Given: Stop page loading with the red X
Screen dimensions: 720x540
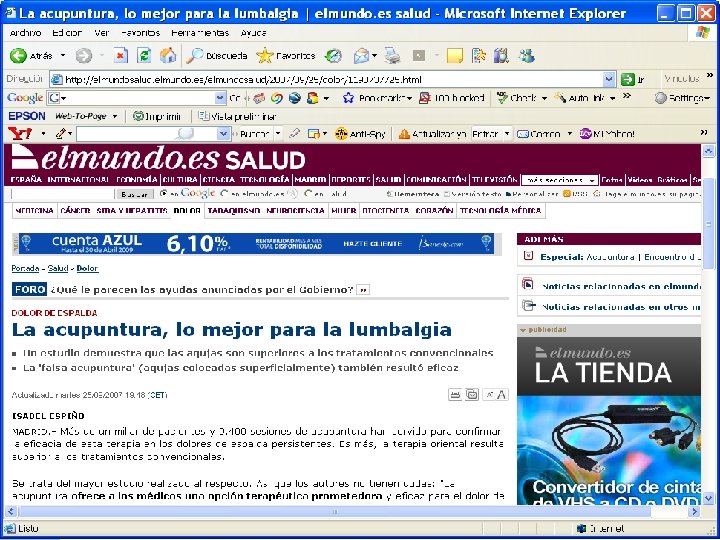Looking at the screenshot, I should coord(120,56).
